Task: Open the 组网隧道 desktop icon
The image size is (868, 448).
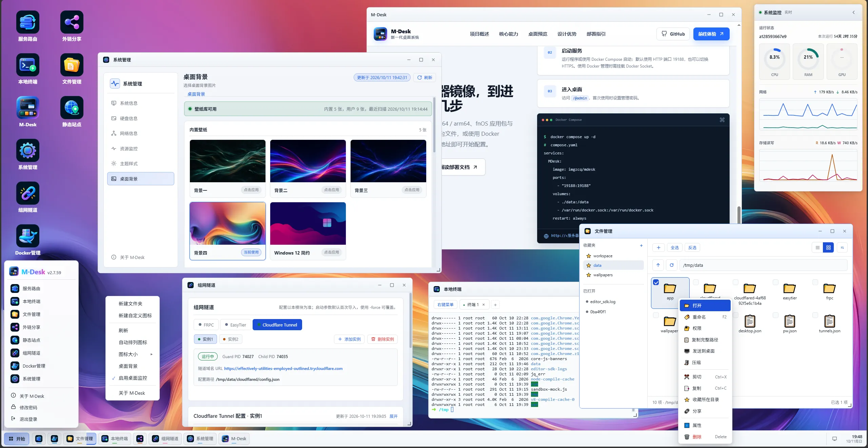Action: coord(28,193)
